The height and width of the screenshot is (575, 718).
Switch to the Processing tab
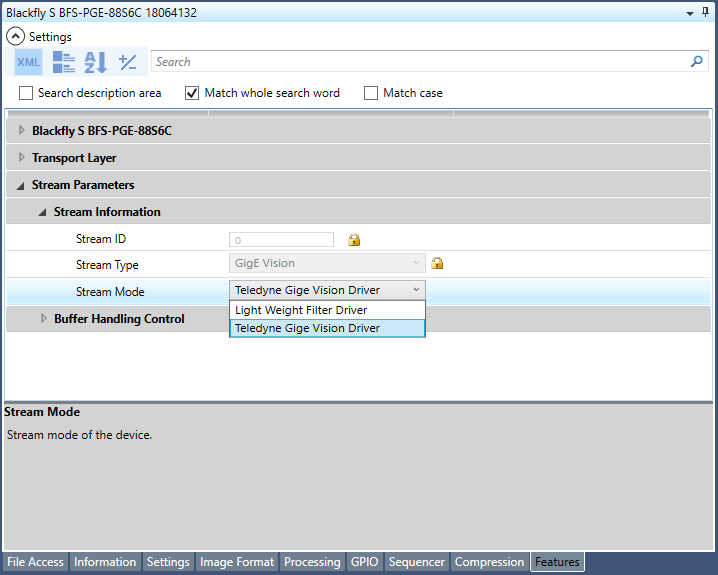click(x=312, y=562)
